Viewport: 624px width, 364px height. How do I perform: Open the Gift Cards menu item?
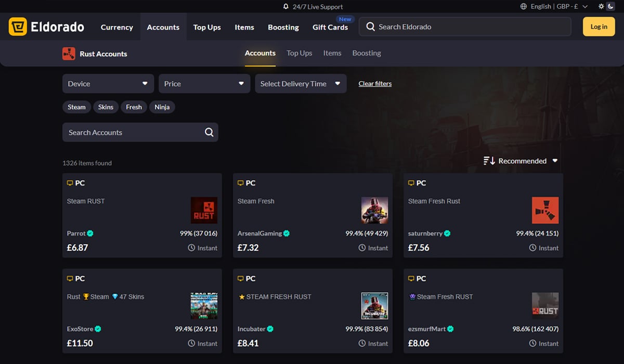(x=330, y=27)
